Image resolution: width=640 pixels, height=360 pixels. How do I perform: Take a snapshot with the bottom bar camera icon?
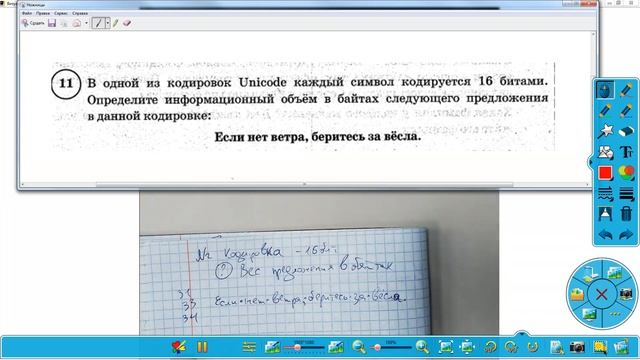(x=577, y=347)
